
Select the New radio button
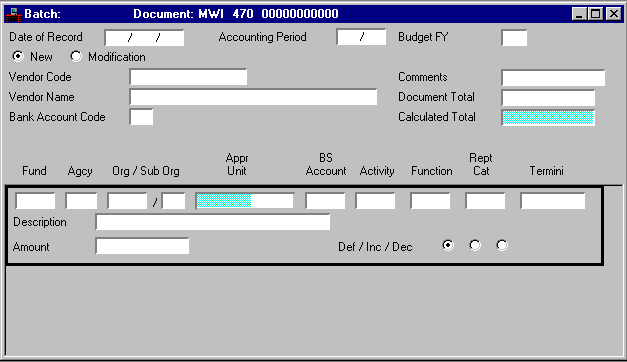pyautogui.click(x=18, y=56)
